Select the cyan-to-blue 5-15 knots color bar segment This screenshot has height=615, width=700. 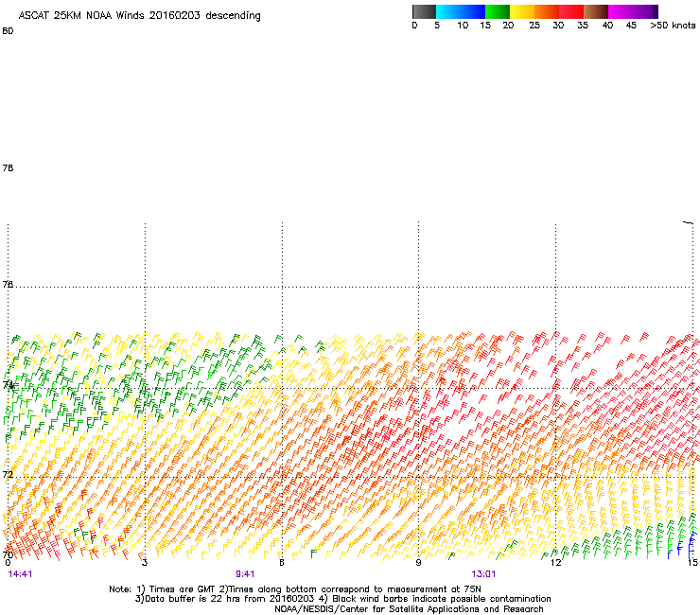pyautogui.click(x=461, y=11)
